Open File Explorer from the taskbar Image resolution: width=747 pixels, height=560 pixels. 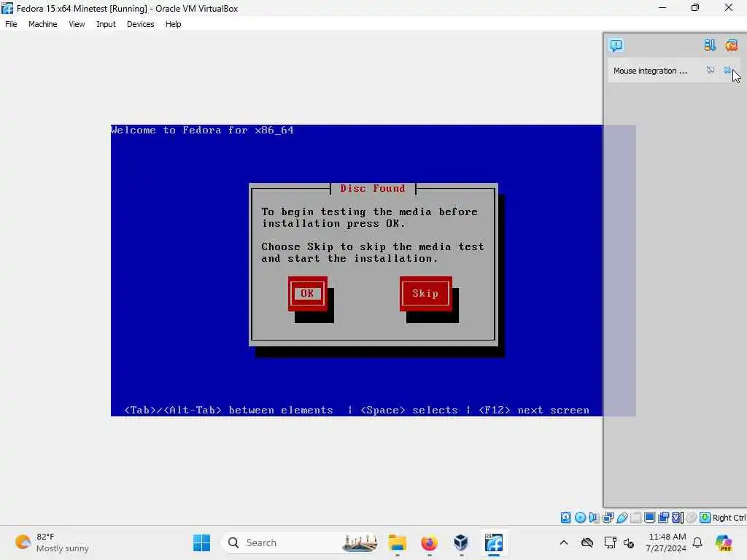[x=398, y=542]
